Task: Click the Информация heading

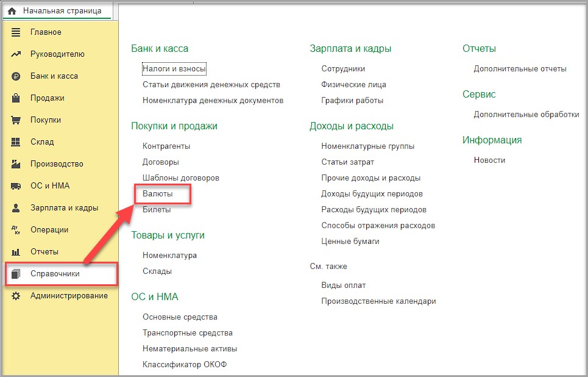Action: coord(492,140)
